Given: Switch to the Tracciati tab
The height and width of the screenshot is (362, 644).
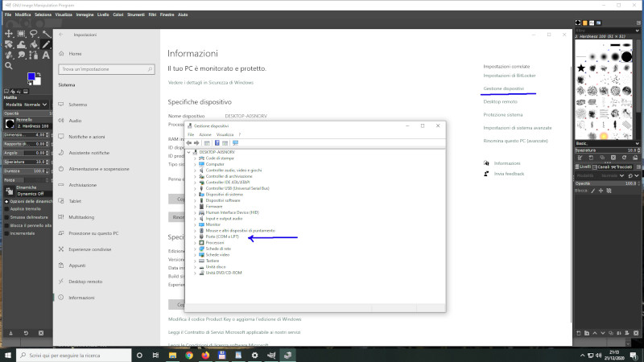Looking at the screenshot, I should coord(621,167).
